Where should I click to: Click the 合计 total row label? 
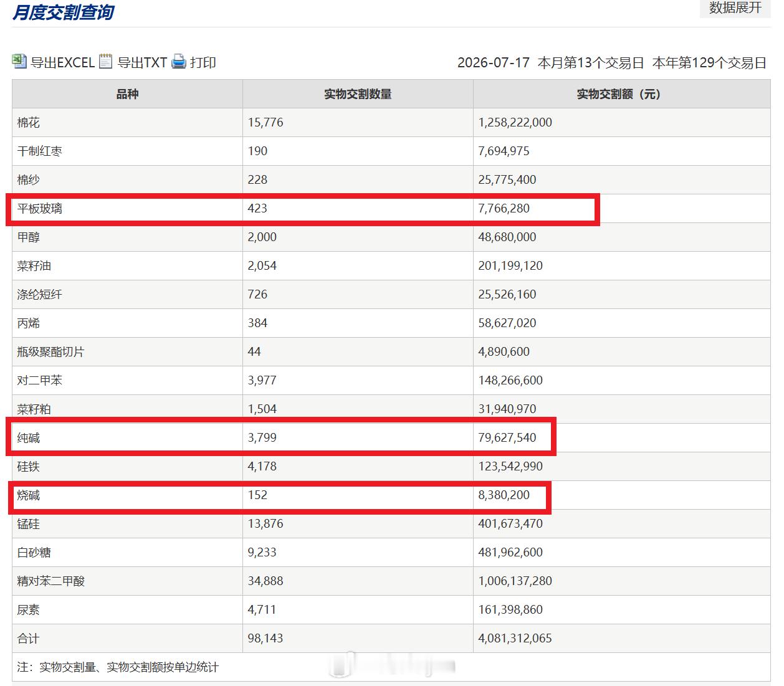[x=29, y=639]
